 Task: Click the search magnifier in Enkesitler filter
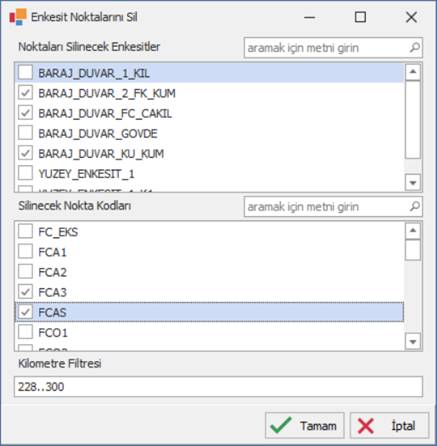pyautogui.click(x=414, y=48)
